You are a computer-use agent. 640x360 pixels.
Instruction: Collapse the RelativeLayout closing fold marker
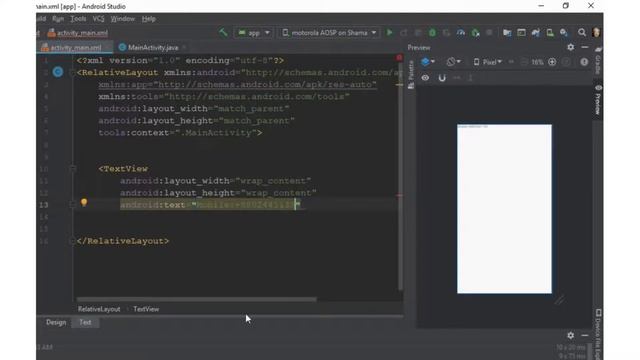pyautogui.click(x=73, y=241)
